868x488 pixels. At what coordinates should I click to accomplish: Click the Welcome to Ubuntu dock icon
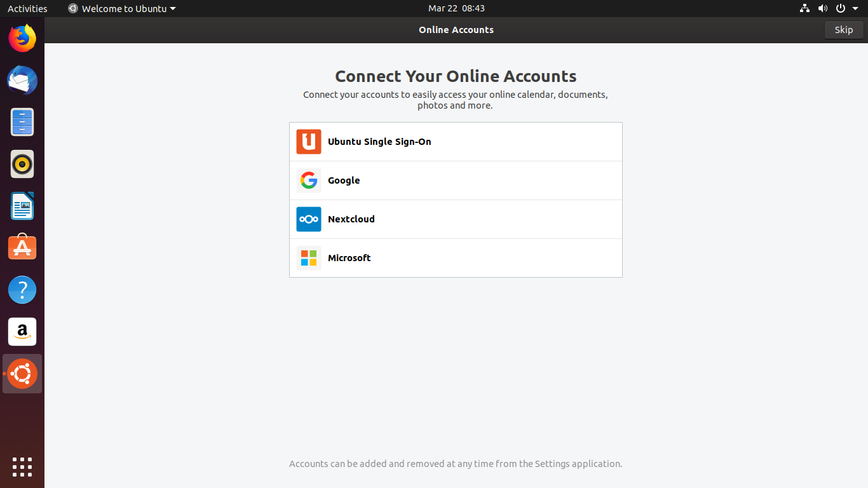click(22, 374)
